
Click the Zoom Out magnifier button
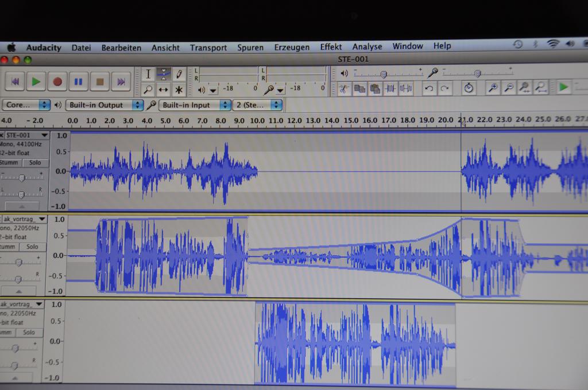click(509, 88)
